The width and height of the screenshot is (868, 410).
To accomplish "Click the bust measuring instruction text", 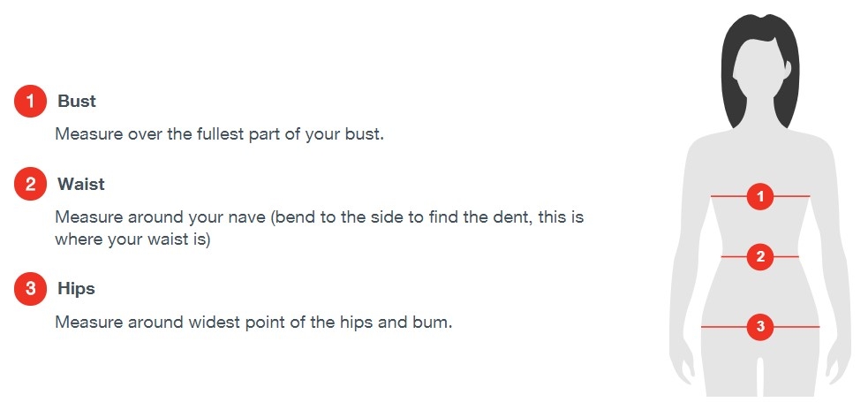I will (x=219, y=136).
